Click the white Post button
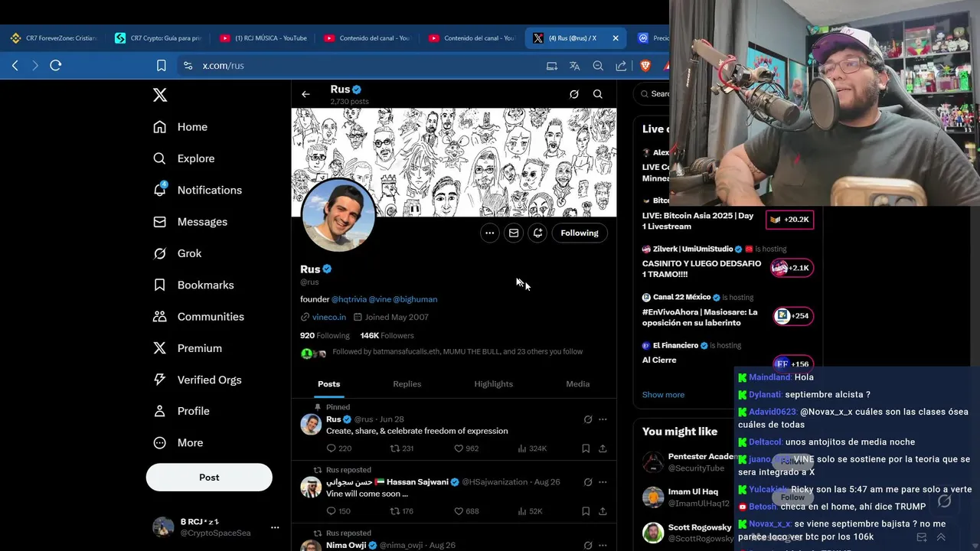This screenshot has width=980, height=551. click(x=209, y=477)
